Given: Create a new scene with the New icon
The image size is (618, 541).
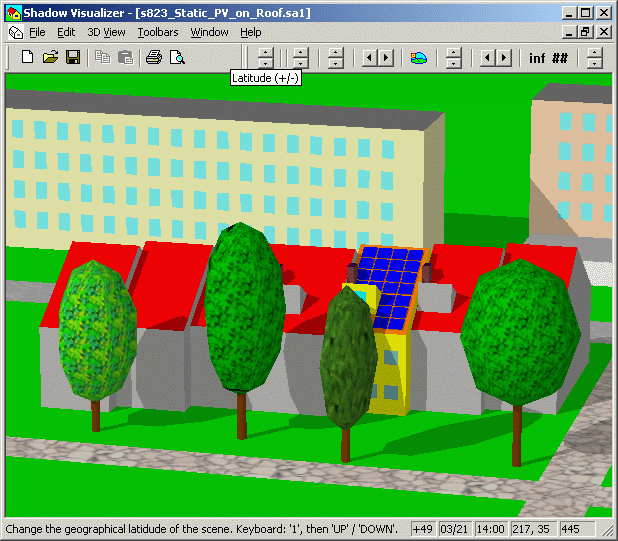Looking at the screenshot, I should [27, 58].
